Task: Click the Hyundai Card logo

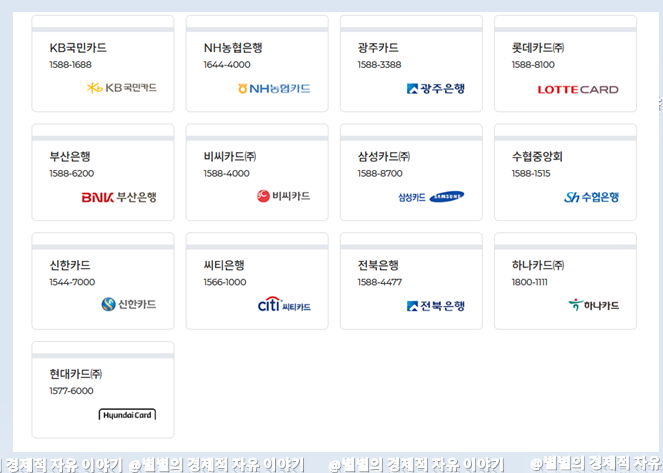Action: tap(127, 414)
